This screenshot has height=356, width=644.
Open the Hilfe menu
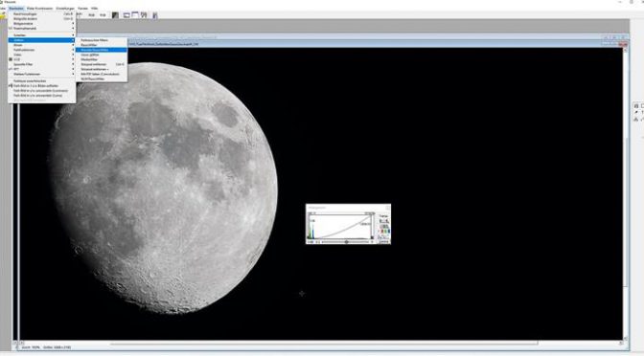pos(95,9)
